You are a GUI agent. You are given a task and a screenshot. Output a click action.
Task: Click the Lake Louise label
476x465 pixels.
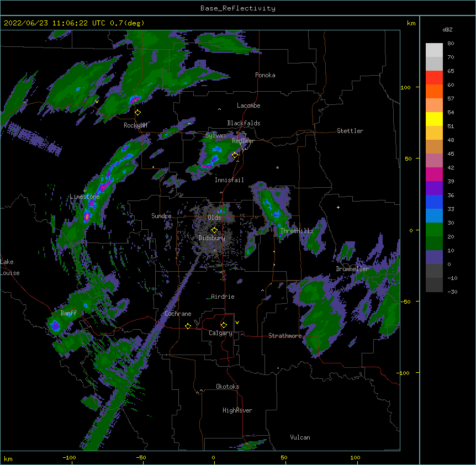pyautogui.click(x=10, y=267)
